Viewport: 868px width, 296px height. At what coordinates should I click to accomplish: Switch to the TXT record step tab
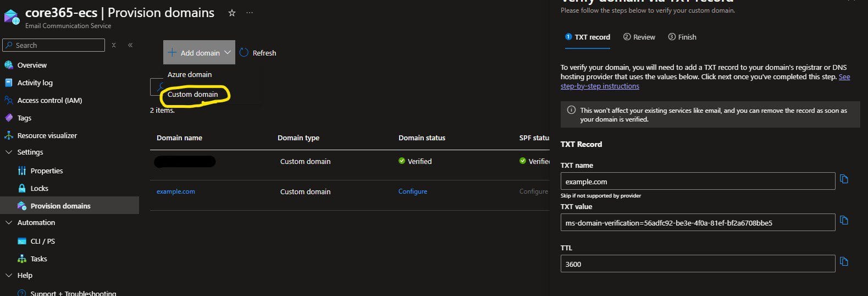(588, 37)
